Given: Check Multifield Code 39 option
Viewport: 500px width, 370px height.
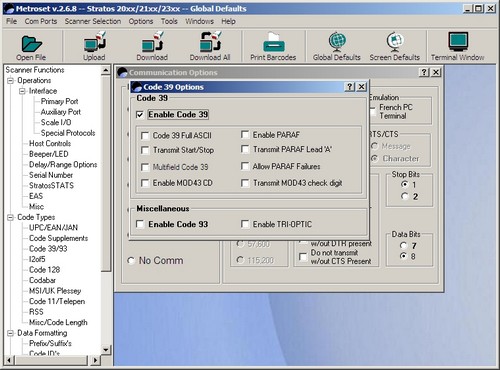Looking at the screenshot, I should 145,167.
